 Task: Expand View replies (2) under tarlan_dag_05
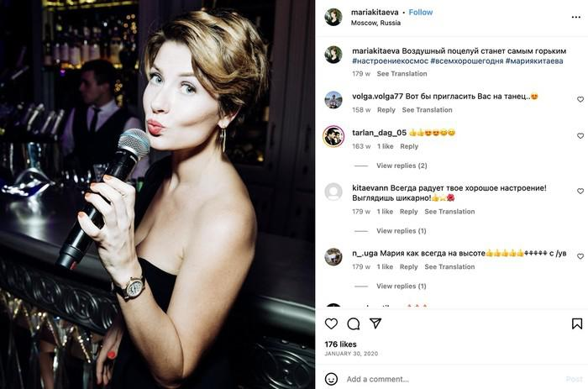tap(402, 166)
